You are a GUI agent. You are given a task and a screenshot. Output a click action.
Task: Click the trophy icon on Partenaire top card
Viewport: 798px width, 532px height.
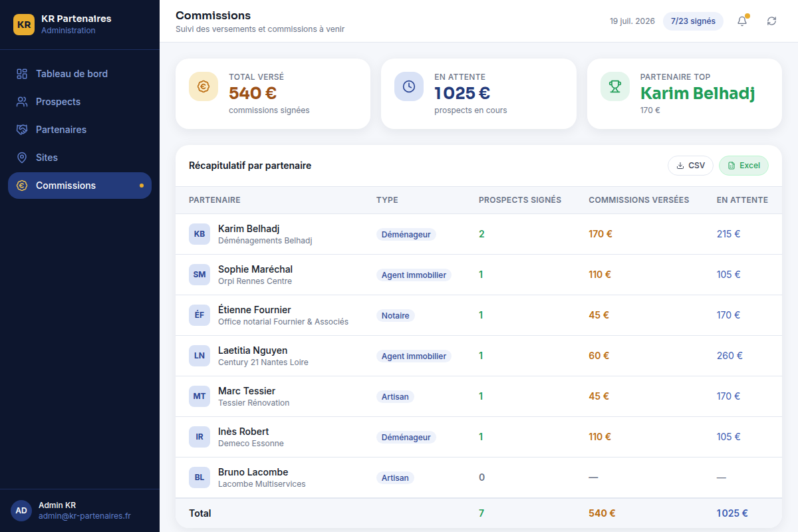(615, 86)
